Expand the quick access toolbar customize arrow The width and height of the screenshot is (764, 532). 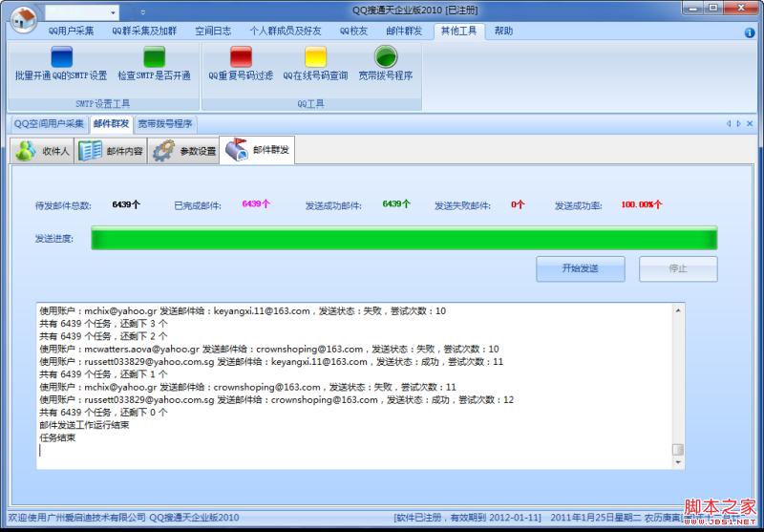coord(143,12)
